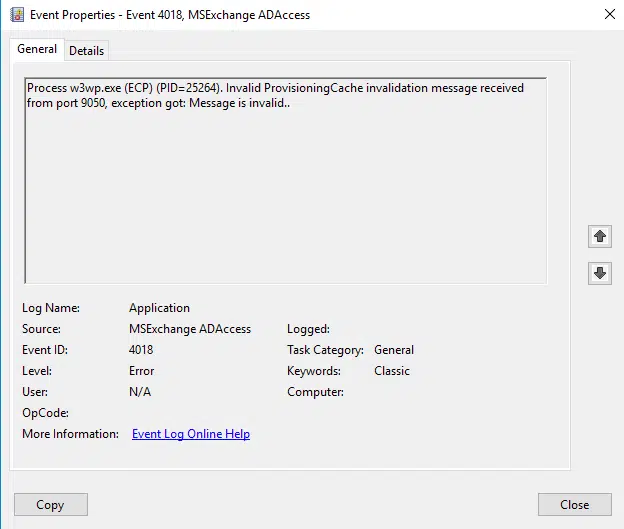Click the Computer field label
The image size is (624, 529).
(315, 392)
